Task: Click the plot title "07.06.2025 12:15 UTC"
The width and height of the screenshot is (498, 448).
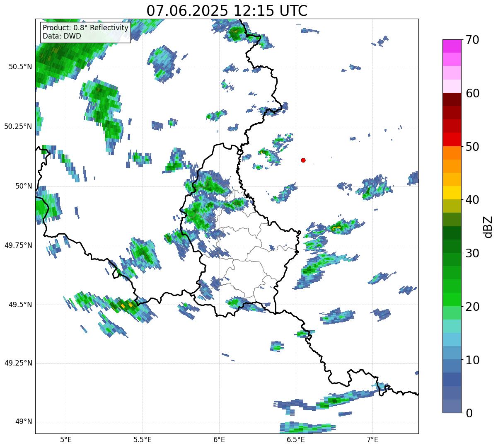Action: point(227,10)
